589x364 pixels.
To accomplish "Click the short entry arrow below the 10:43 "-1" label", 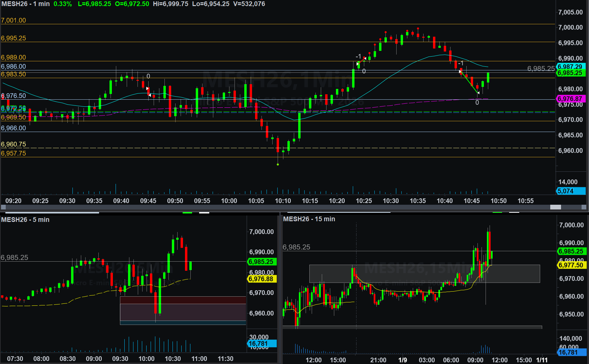I will click(460, 71).
